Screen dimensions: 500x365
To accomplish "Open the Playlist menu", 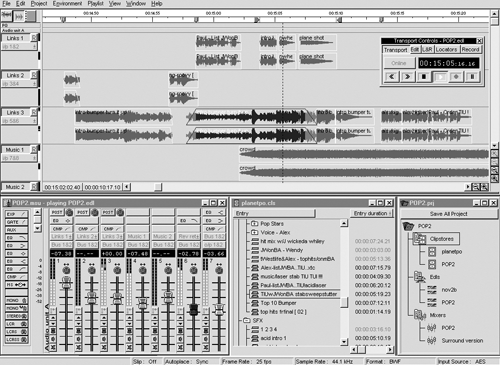I will coord(95,4).
